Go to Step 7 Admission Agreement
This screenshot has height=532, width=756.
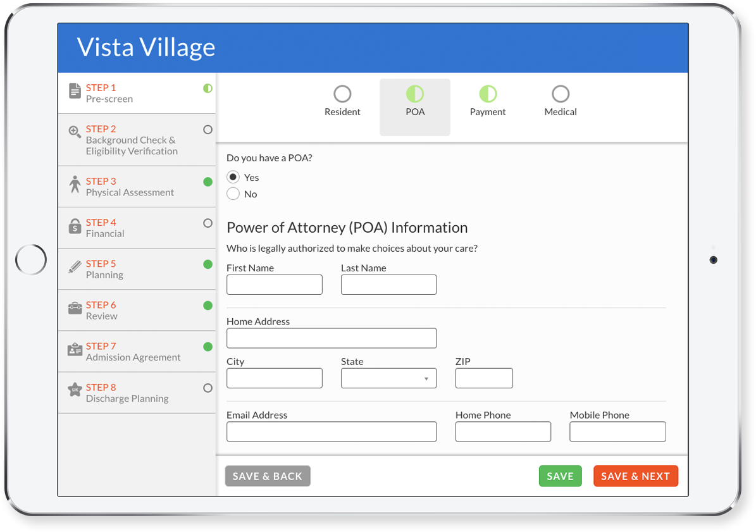point(137,352)
